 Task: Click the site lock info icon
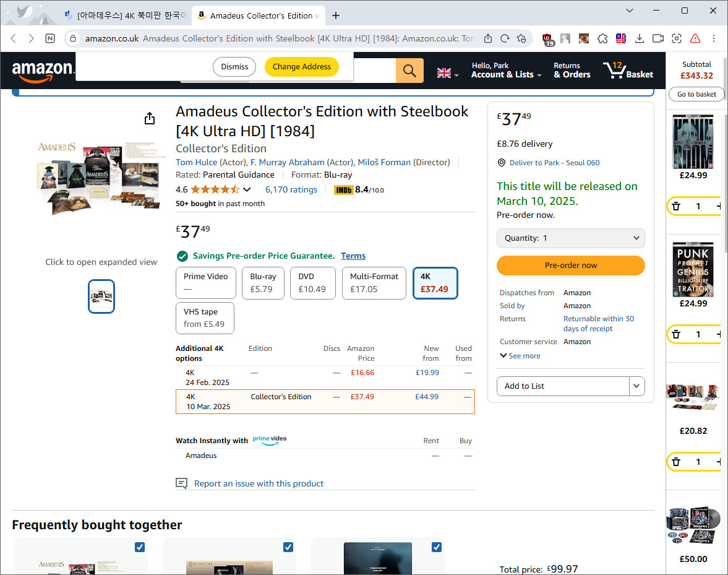[x=73, y=38]
